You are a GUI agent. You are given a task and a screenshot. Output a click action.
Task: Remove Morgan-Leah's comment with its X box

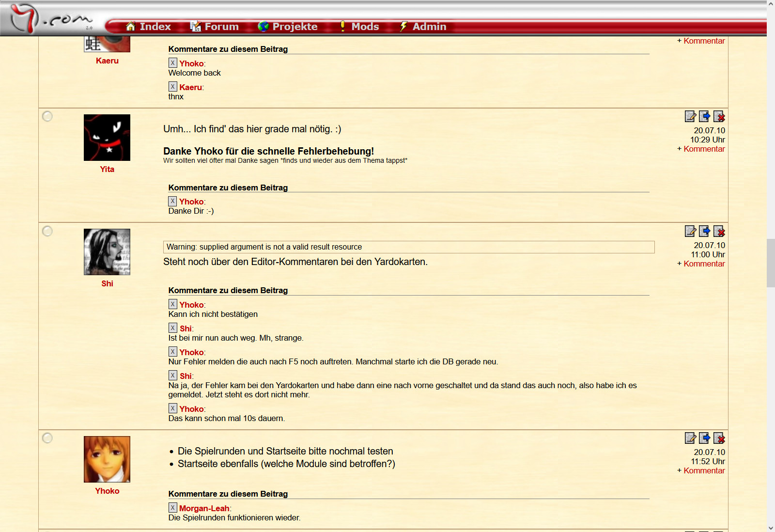tap(172, 508)
